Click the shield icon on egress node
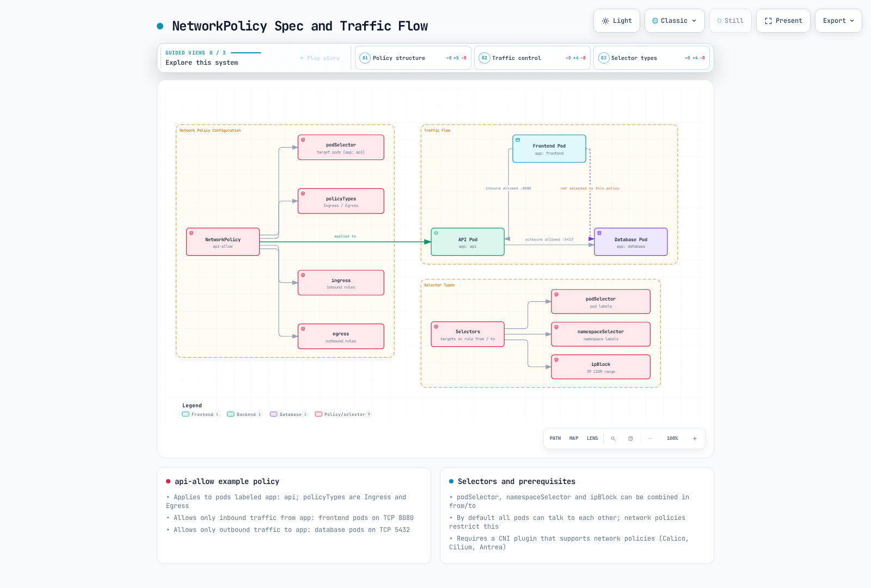The width and height of the screenshot is (871, 588). 303,329
